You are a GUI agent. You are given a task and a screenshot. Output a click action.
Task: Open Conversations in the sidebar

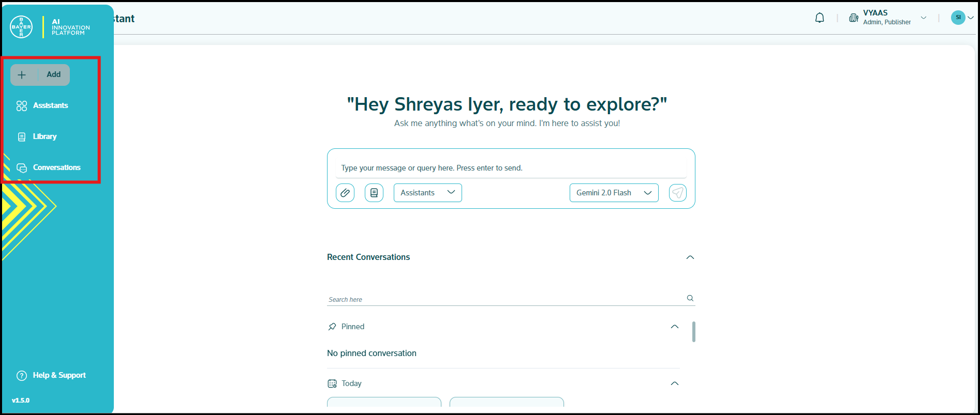56,167
